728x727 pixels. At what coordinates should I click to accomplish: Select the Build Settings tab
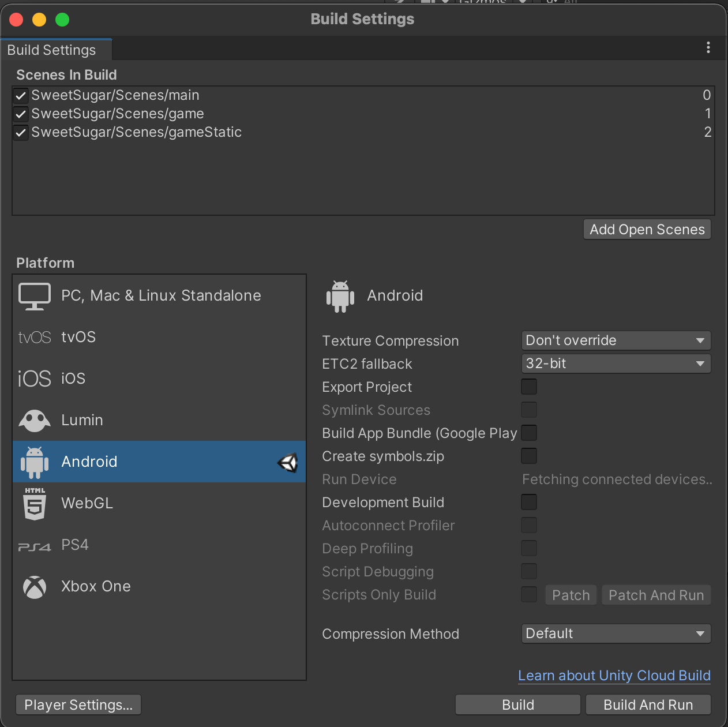click(55, 50)
